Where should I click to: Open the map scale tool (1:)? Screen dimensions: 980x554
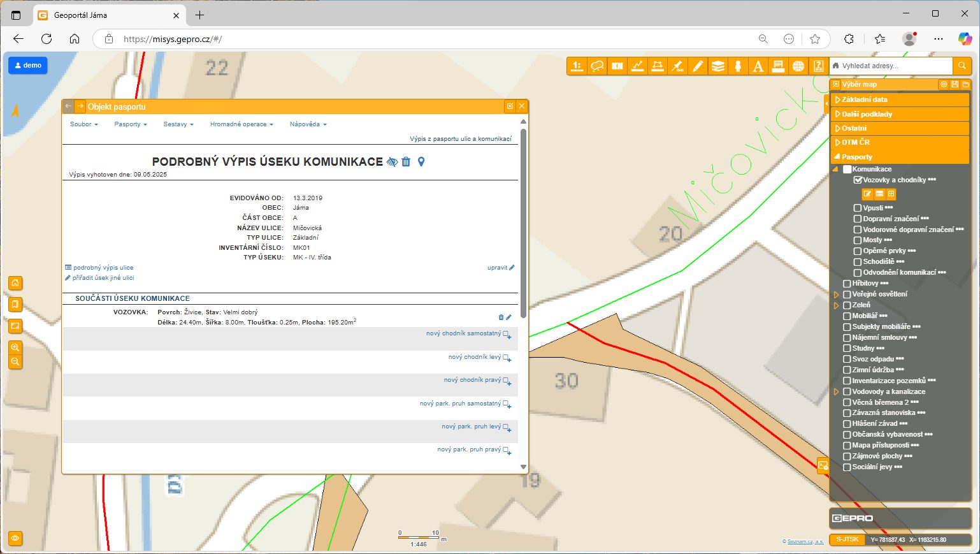coord(577,66)
